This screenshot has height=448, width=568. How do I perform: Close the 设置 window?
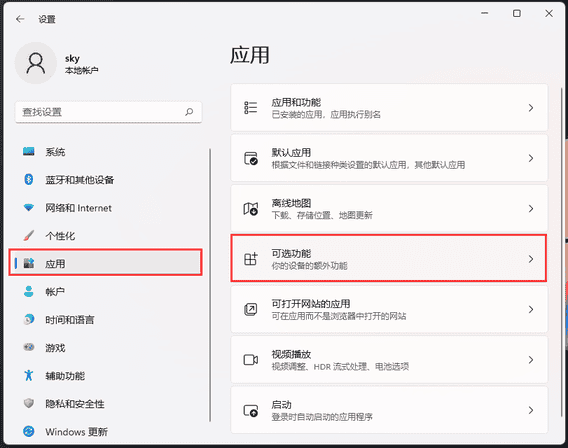[x=549, y=13]
